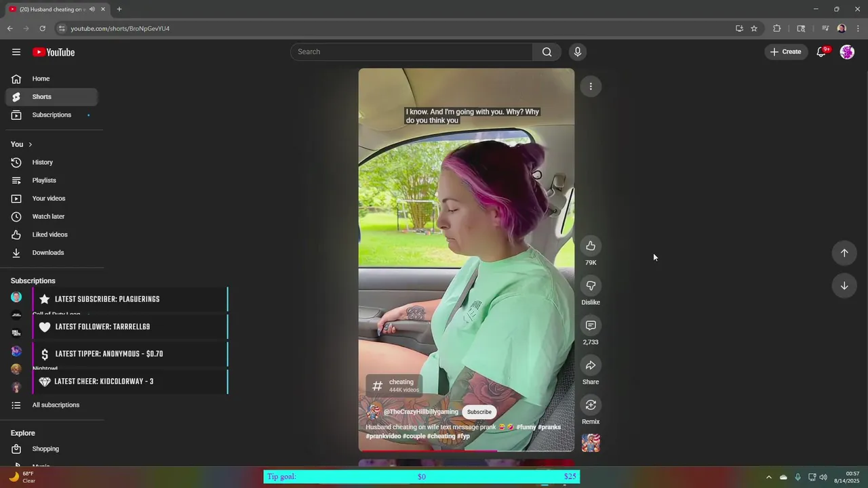
Task: View site information icon in address bar
Action: 62,28
